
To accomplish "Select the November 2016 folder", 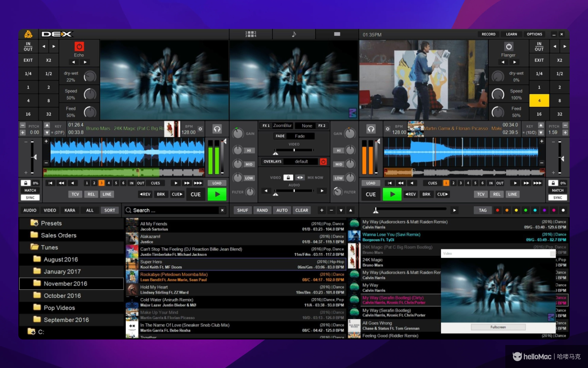I will coord(71,284).
